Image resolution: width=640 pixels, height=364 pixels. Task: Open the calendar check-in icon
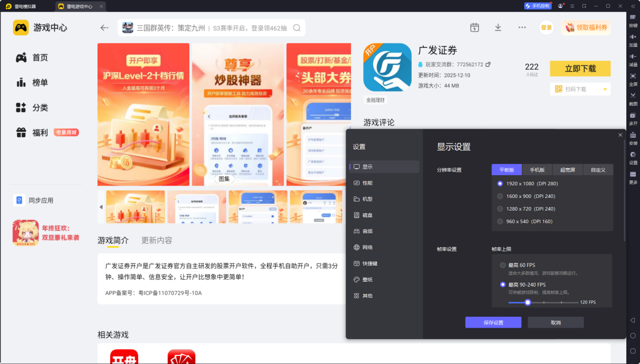(474, 28)
